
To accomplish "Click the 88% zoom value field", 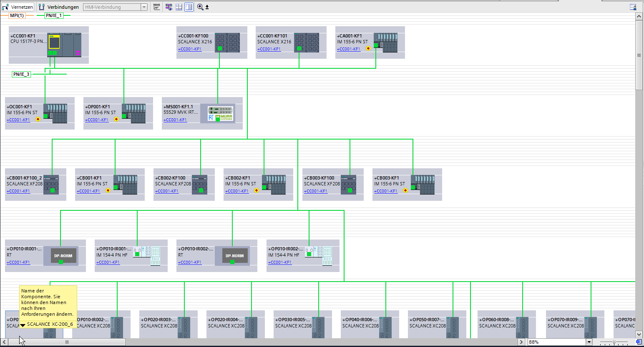I will [557, 342].
